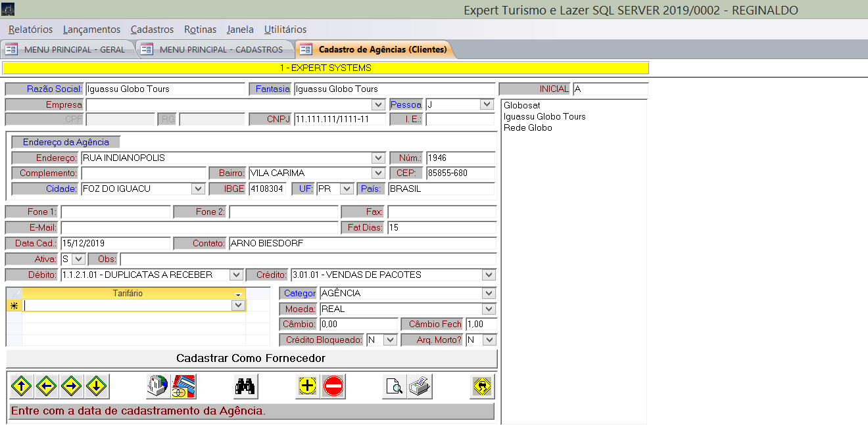
Task: Expand the Pessoa dropdown
Action: point(487,104)
